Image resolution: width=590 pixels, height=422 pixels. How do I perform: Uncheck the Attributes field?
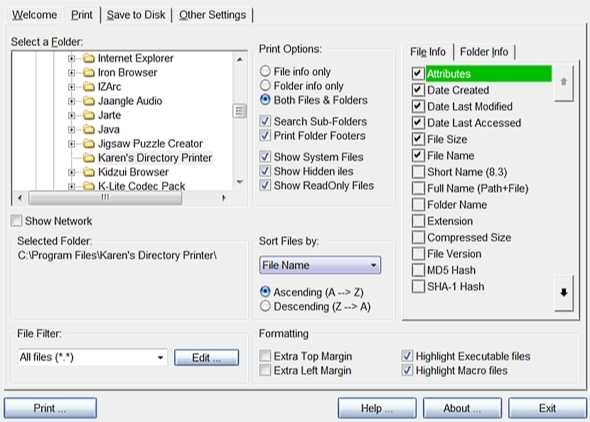(418, 73)
